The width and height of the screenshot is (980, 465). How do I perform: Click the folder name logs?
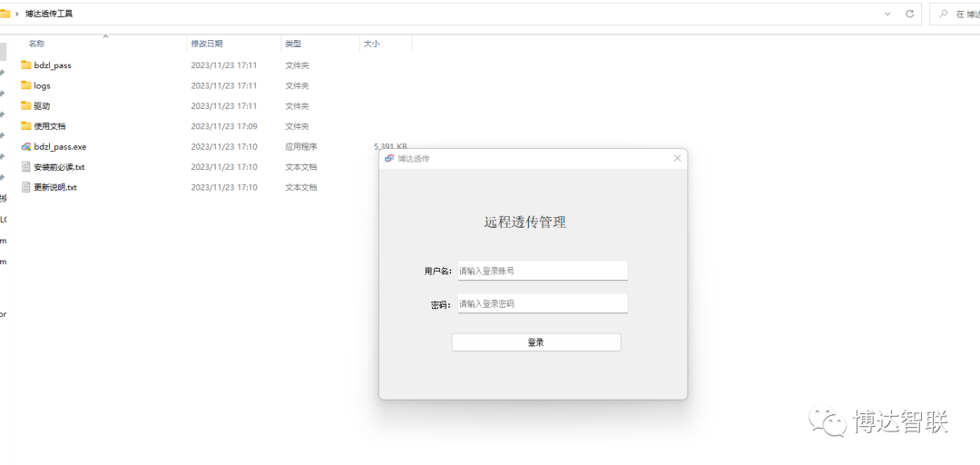coord(43,85)
